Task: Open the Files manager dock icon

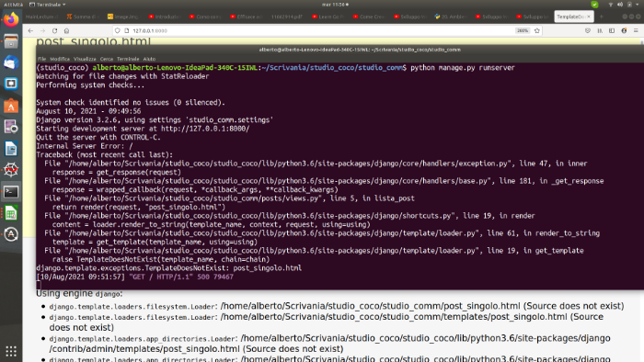Action: pos(11,41)
